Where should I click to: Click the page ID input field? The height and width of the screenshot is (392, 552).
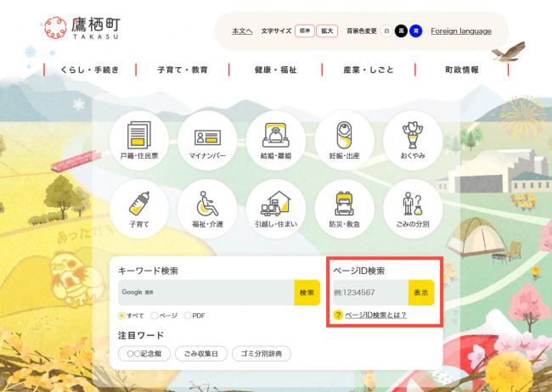click(x=369, y=293)
